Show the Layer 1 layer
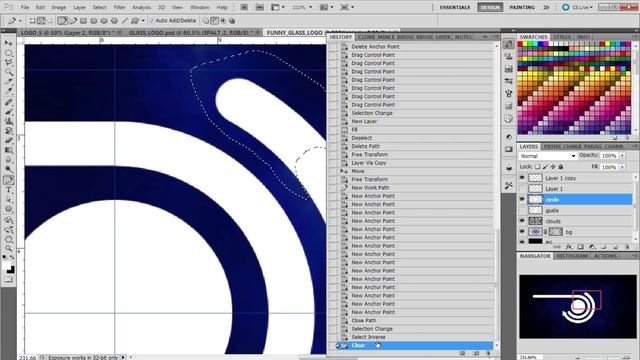Viewport: 640px width, 360px height. [x=522, y=189]
